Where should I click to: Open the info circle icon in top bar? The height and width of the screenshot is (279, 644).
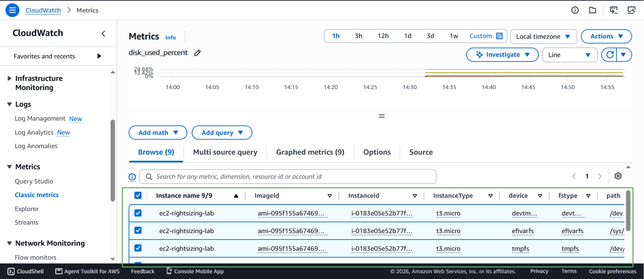click(x=575, y=10)
